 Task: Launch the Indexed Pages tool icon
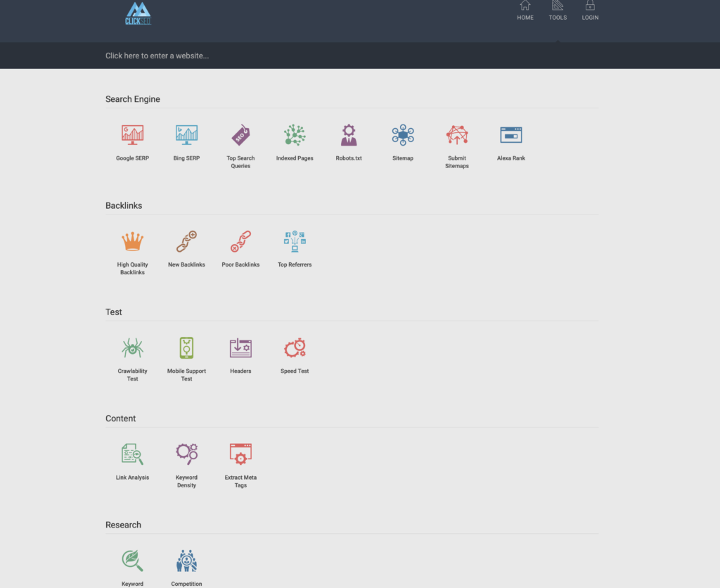(x=295, y=134)
